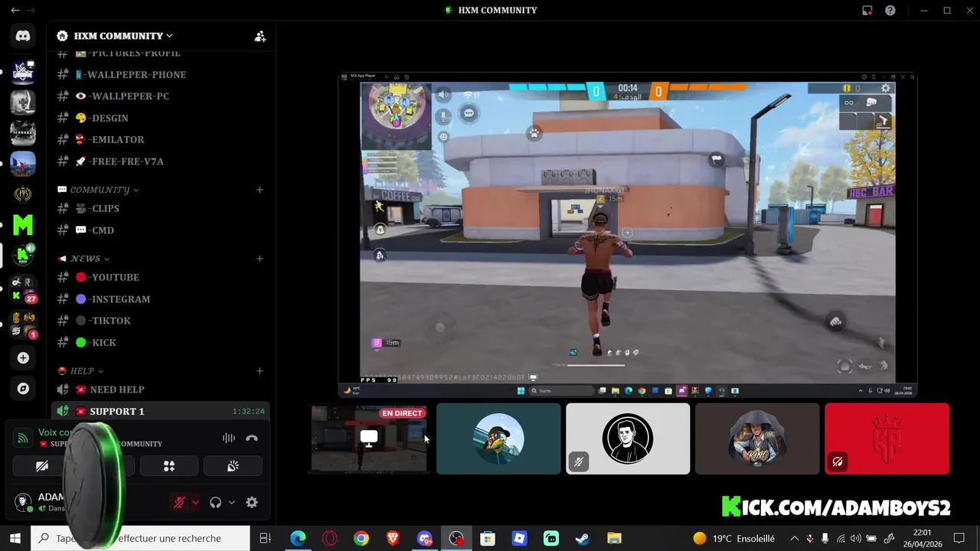Select the SUPPORT 1 voice channel
This screenshot has height=551, width=980.
[x=160, y=412]
